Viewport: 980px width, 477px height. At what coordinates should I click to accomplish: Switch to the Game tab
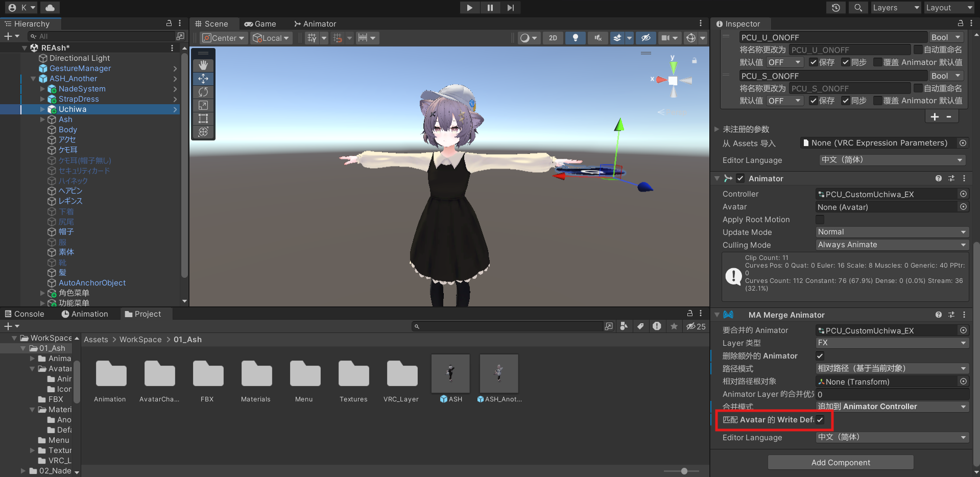[261, 23]
